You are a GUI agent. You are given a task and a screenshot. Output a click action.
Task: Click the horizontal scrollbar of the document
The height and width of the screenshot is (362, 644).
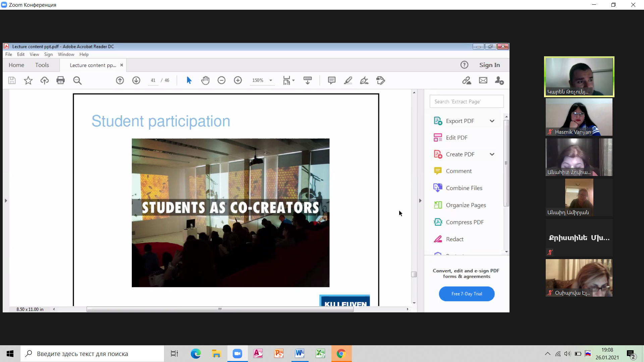click(x=220, y=309)
